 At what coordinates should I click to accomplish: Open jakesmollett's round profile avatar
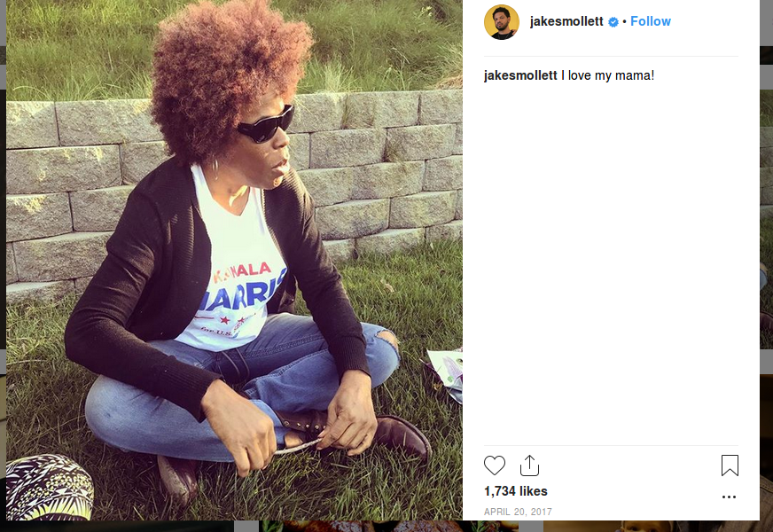click(x=502, y=22)
